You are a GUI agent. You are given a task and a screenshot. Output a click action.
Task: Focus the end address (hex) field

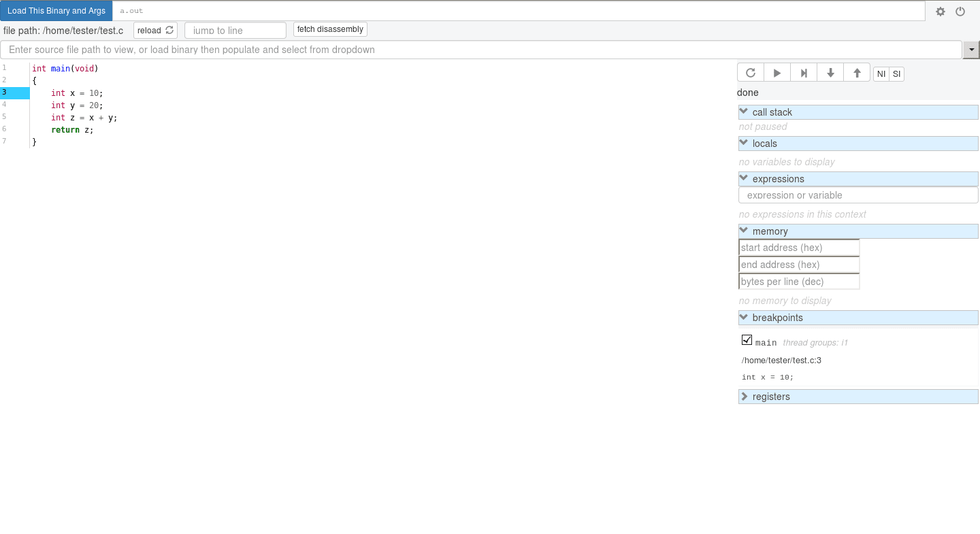pyautogui.click(x=799, y=265)
